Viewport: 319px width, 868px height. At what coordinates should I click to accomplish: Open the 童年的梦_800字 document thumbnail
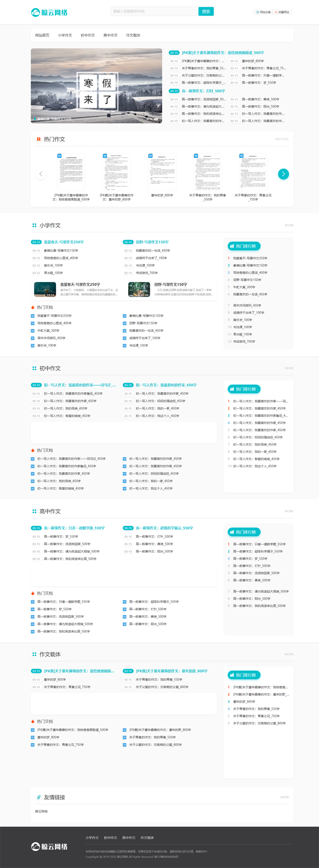pos(162,172)
